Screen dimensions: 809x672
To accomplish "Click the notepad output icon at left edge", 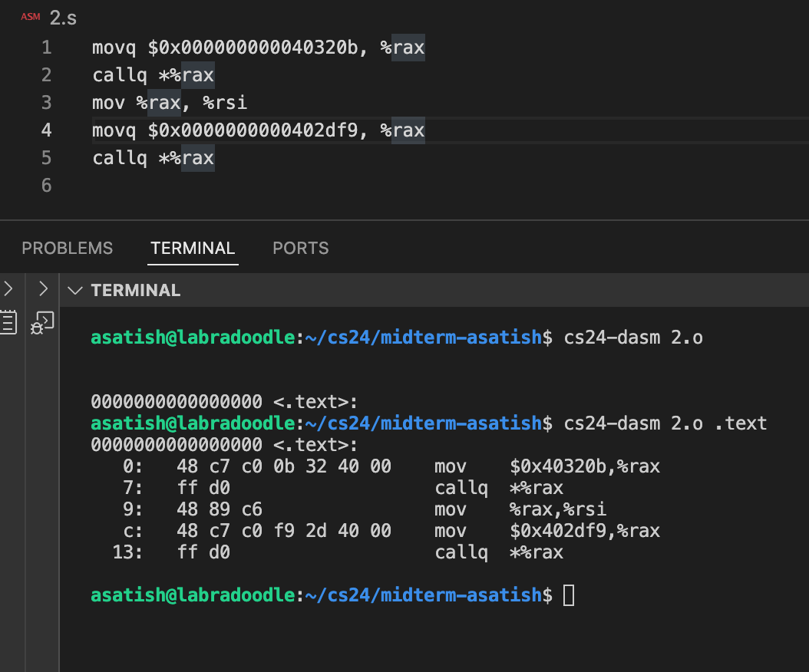I will pyautogui.click(x=8, y=322).
